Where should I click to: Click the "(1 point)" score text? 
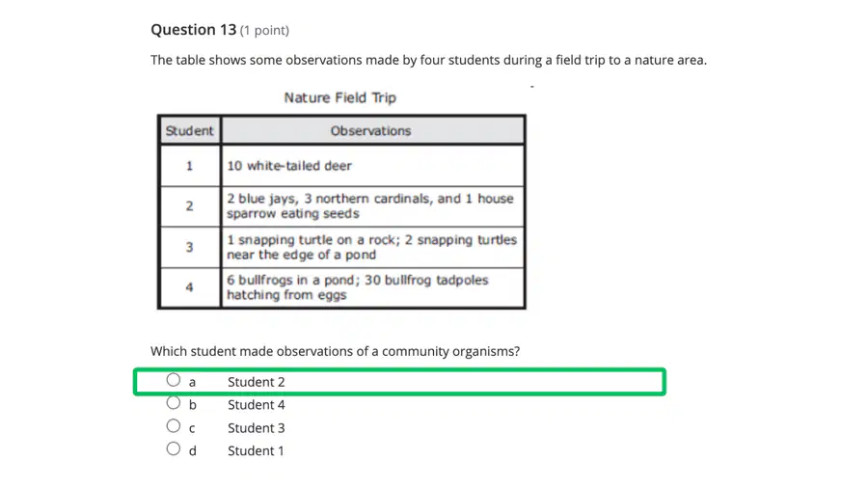click(x=264, y=31)
